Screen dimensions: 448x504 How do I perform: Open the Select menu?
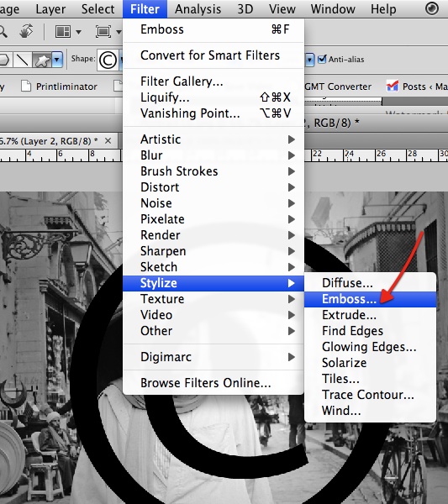click(98, 9)
